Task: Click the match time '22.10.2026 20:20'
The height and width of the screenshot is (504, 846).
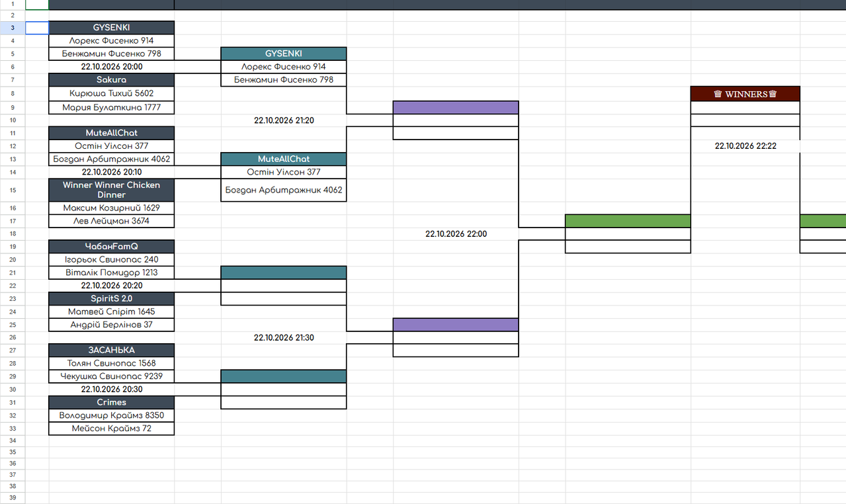Action: click(x=112, y=286)
